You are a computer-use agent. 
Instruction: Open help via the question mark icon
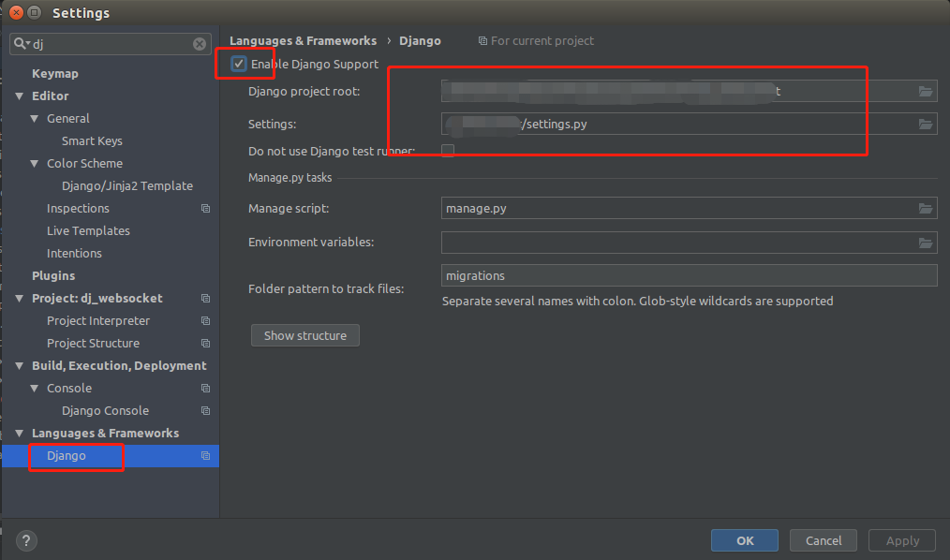tap(25, 540)
